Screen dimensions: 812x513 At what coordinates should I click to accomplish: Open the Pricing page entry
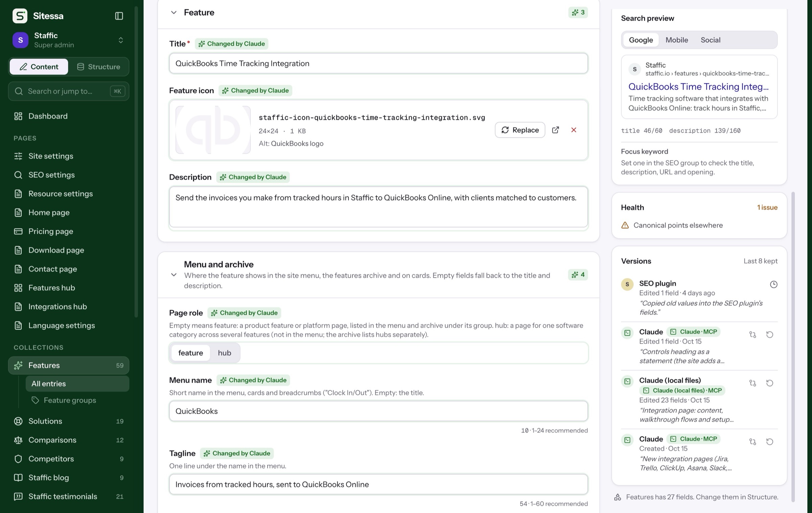point(69,231)
